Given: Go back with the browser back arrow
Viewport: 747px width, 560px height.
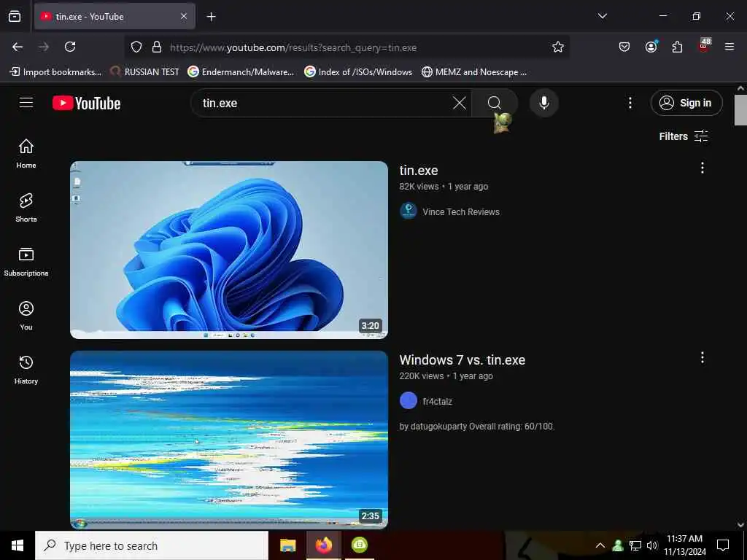Looking at the screenshot, I should pos(18,47).
